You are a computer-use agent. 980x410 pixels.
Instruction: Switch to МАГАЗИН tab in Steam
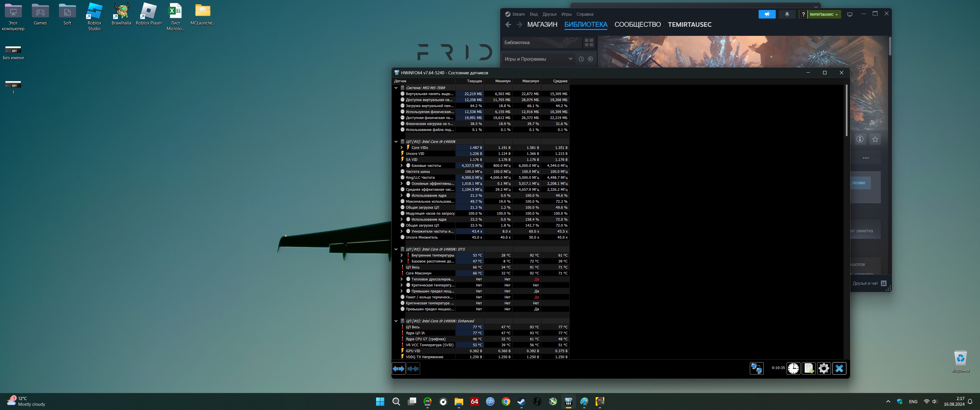pyautogui.click(x=542, y=24)
